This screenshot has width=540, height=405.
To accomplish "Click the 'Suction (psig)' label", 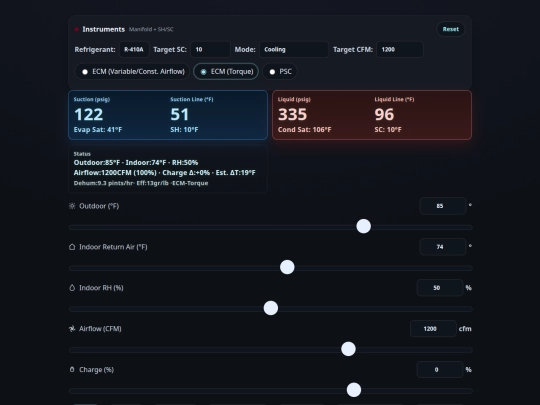I will tap(92, 100).
